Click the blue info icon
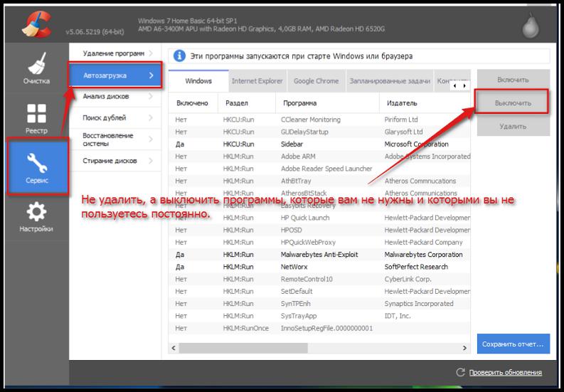Image resolution: width=564 pixels, height=392 pixels. (179, 56)
